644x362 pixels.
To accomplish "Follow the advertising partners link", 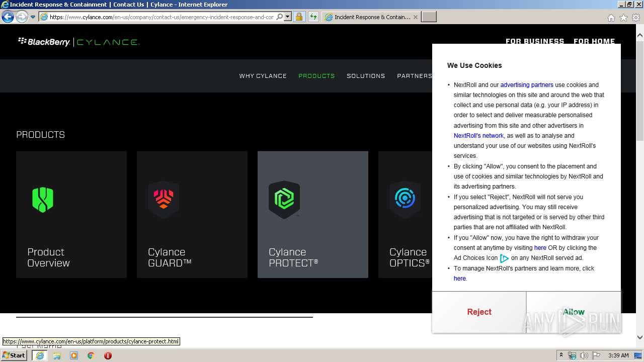I will pos(527,85).
